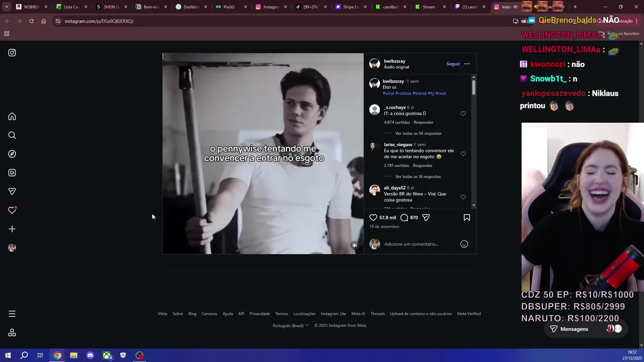Open Discord from taskbar
The image size is (644, 362).
pos(90,355)
